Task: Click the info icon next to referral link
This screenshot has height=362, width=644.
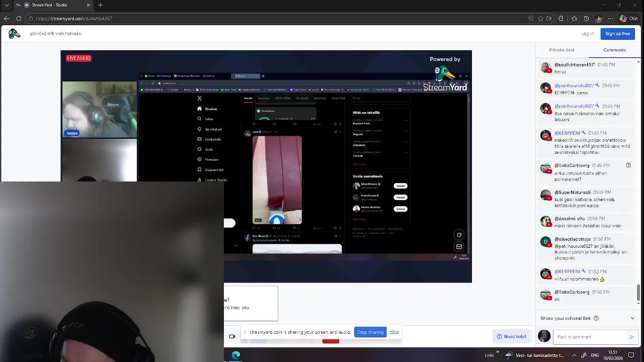Action: (596, 318)
